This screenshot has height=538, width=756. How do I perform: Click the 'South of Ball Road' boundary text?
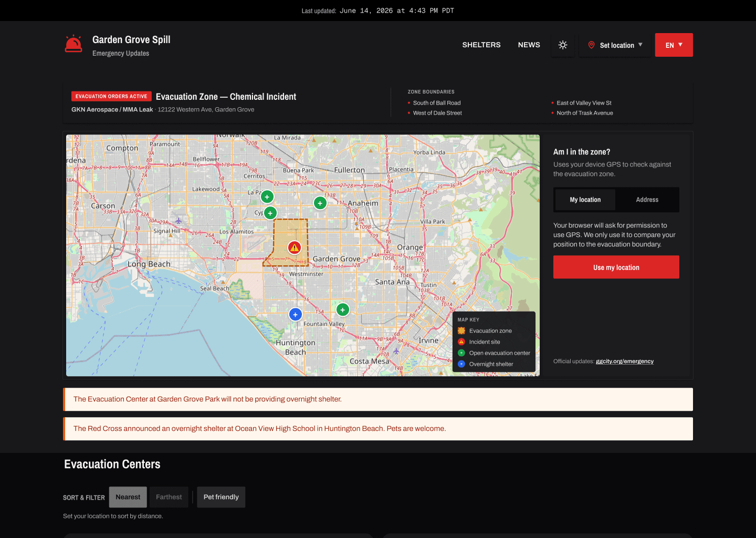point(437,103)
